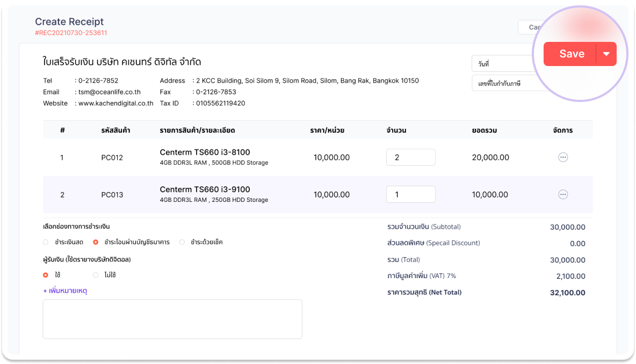Expand the Save button dropdown arrow
This screenshot has height=364, width=636.
[x=606, y=54]
